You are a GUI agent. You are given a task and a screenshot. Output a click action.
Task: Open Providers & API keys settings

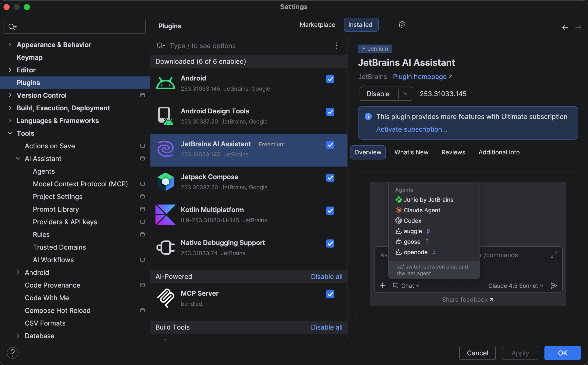65,222
